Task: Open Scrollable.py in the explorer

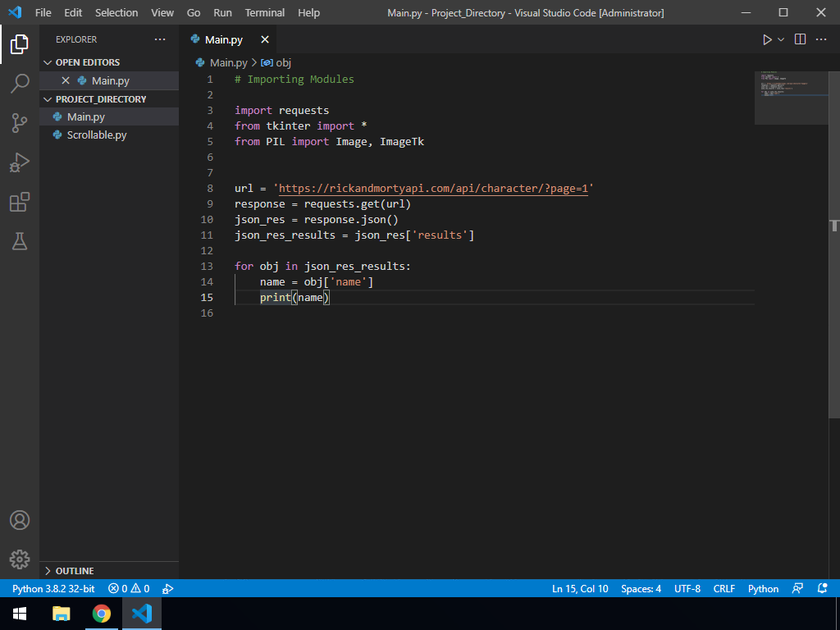Action: tap(96, 135)
